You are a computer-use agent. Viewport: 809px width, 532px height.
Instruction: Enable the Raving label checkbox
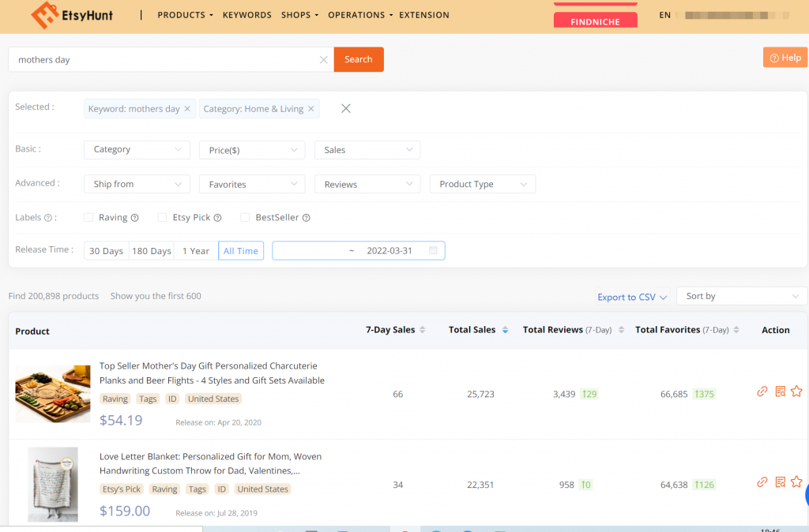pos(89,217)
